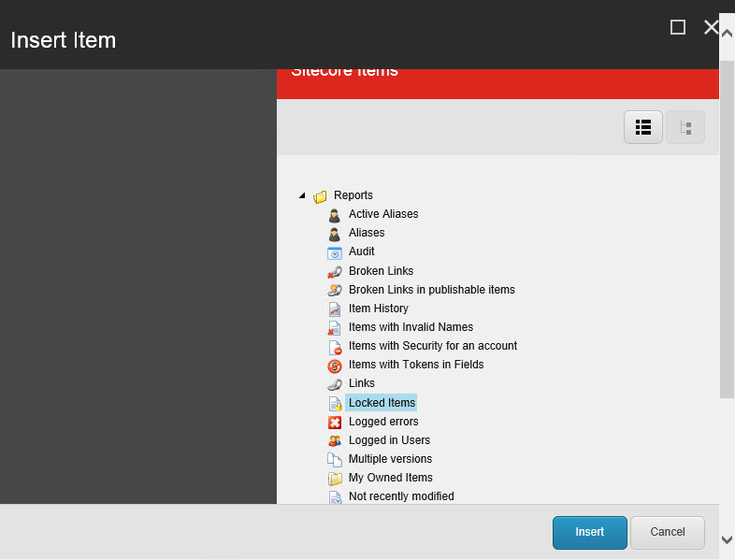Select Items with Security for an account
The height and width of the screenshot is (560, 735).
tap(433, 346)
